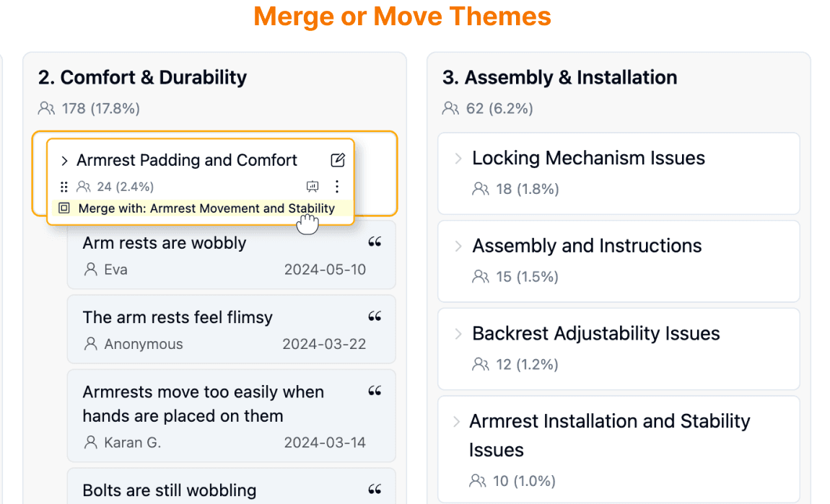Screen dimensions: 830x504
Task: Click quote icon on 'Bolts are still wobbling'
Action: (x=375, y=490)
